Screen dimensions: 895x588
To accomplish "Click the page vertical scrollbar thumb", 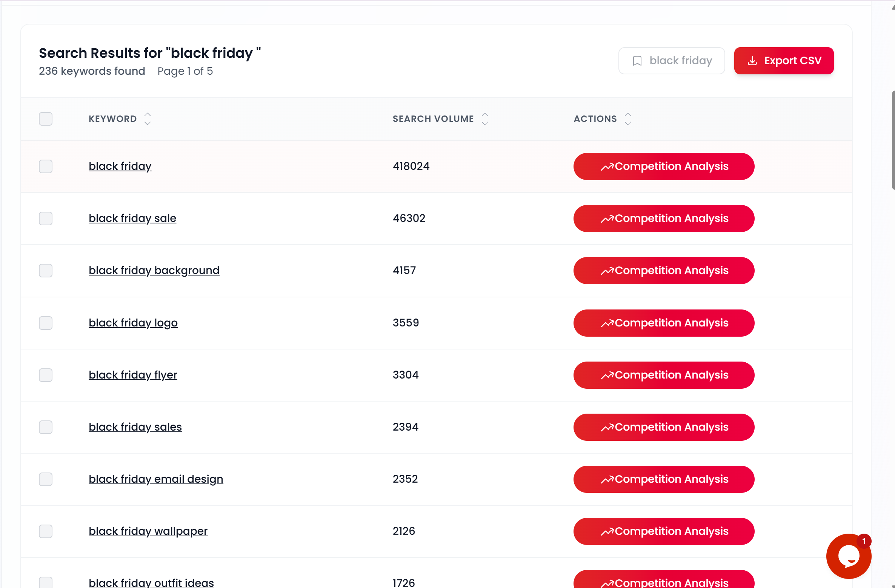I will (x=893, y=140).
